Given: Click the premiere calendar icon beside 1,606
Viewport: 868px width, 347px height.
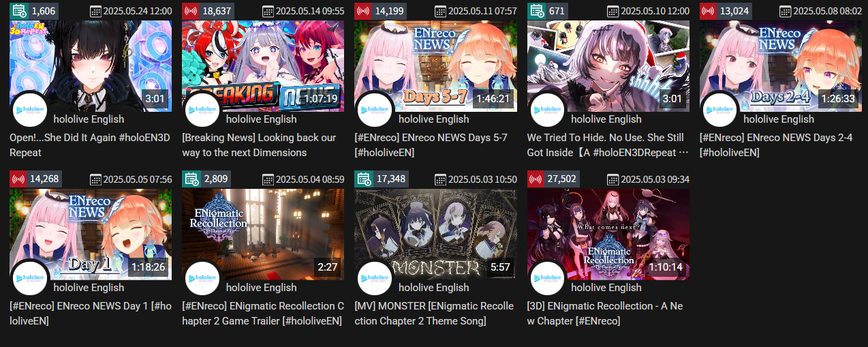Looking at the screenshot, I should coord(19,11).
